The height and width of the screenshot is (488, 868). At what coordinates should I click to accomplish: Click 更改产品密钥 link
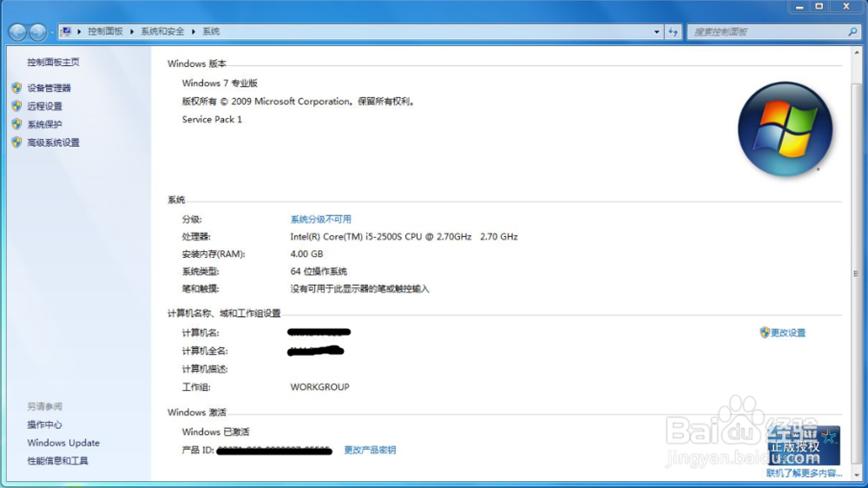pyautogui.click(x=370, y=451)
